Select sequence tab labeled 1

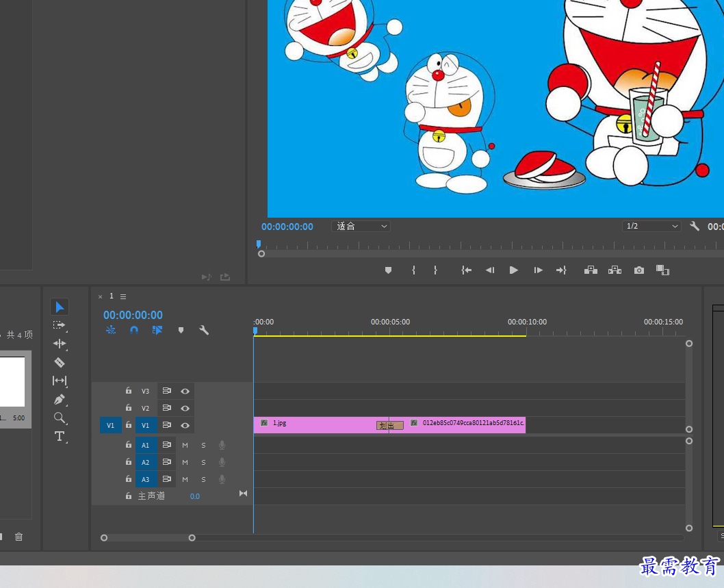point(112,296)
